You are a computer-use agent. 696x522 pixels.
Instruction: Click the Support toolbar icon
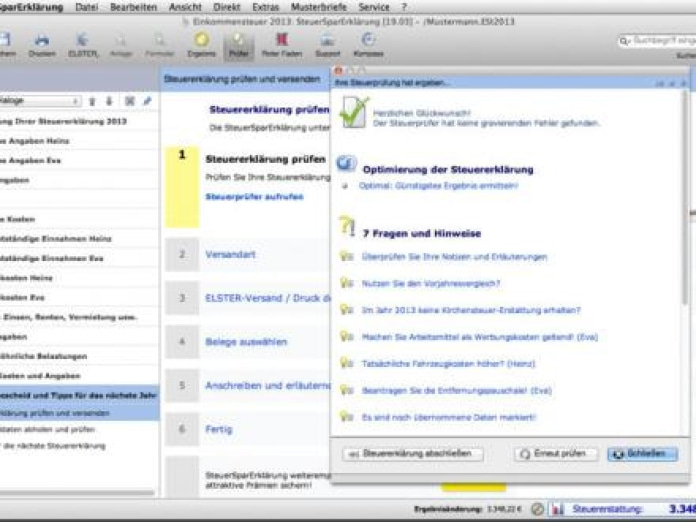tap(327, 40)
